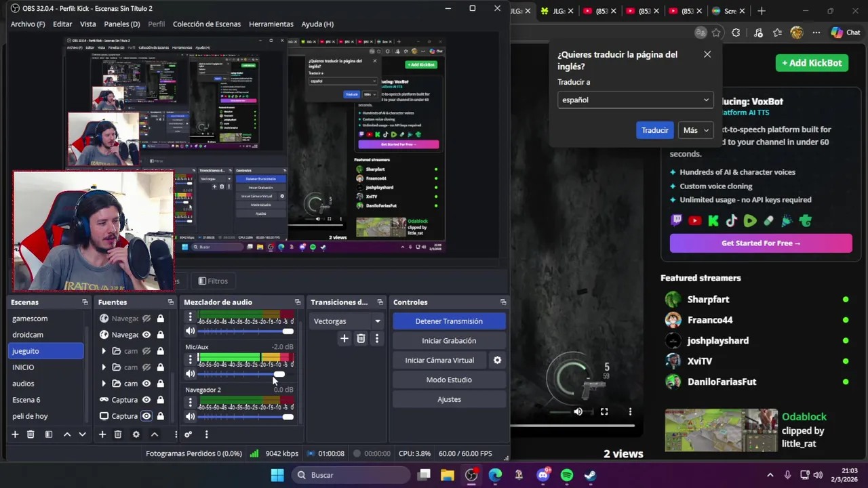Toggle fullscreen on the browser video player
The height and width of the screenshot is (488, 868).
[x=604, y=411]
